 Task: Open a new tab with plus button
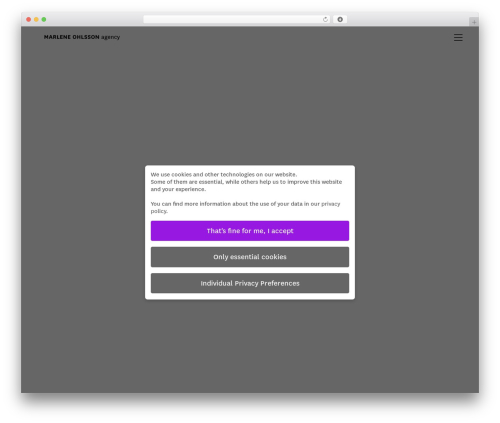474,22
